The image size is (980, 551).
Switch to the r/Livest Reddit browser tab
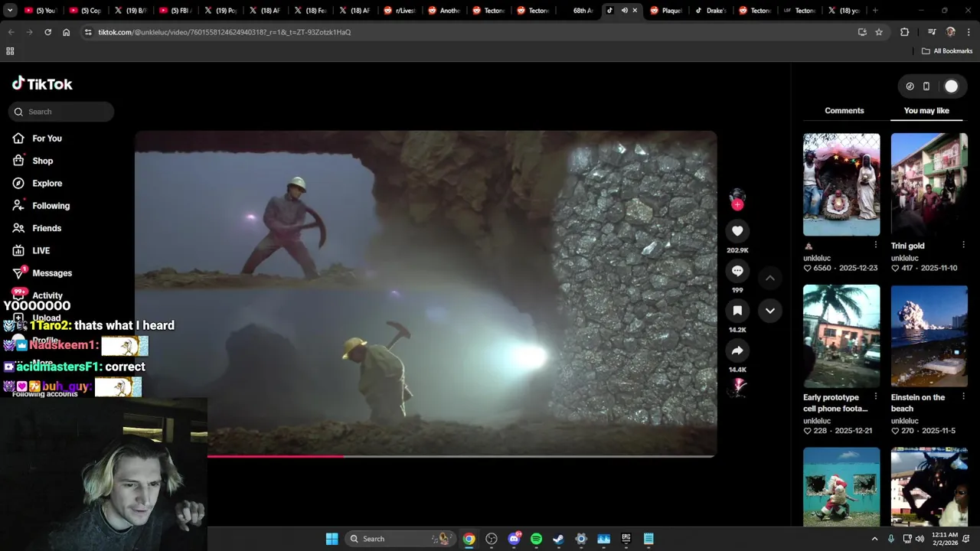click(x=399, y=11)
